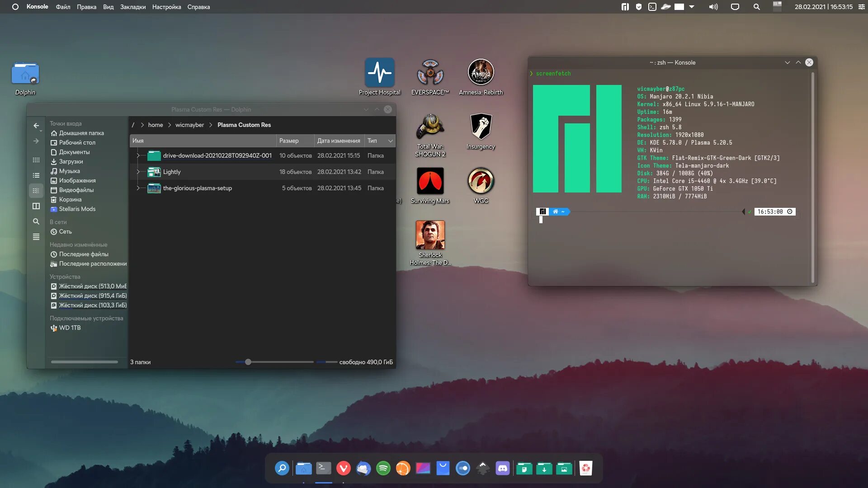
Task: Go to the home breadcrumb in the path bar
Action: 156,125
